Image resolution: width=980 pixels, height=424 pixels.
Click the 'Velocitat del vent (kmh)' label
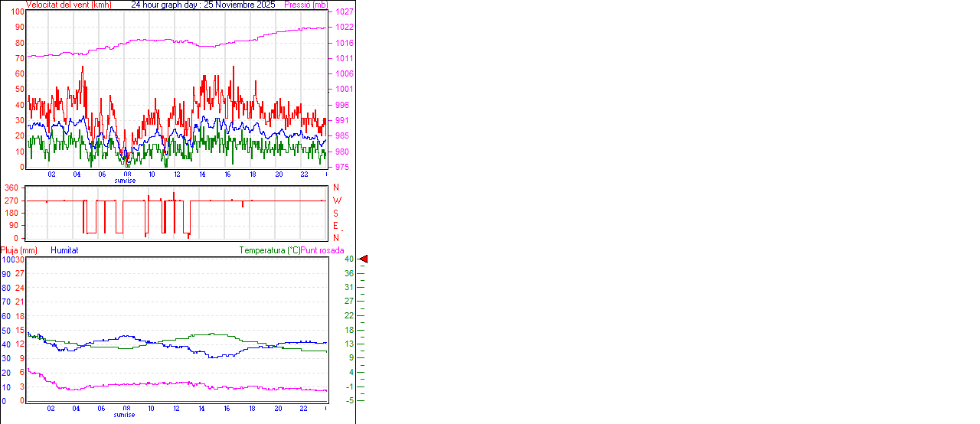coord(68,5)
